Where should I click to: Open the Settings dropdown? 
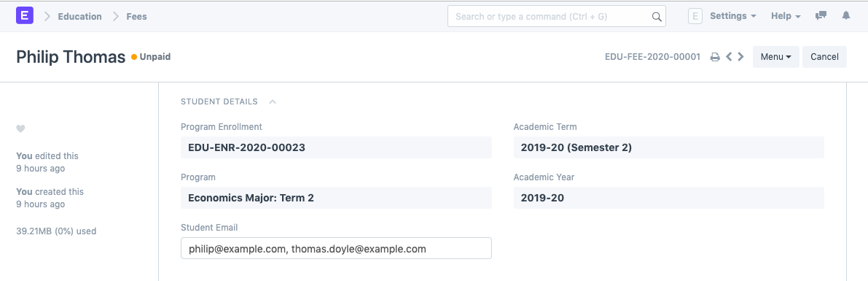pos(733,16)
